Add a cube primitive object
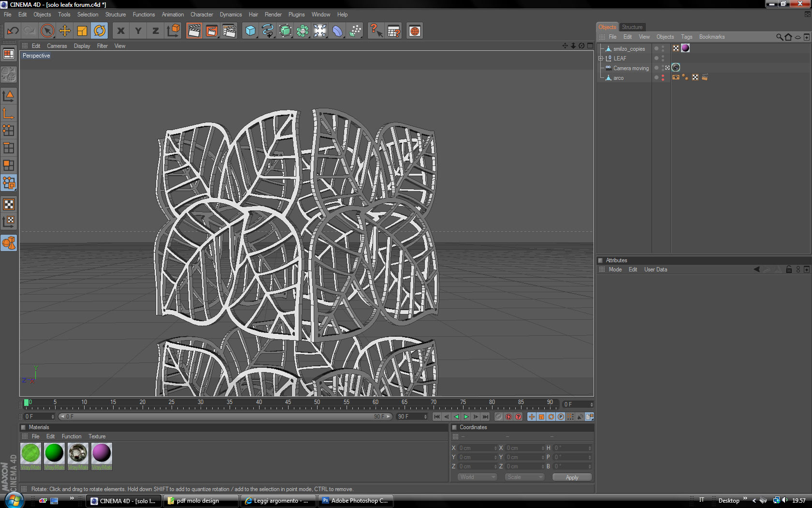812x508 pixels. click(250, 31)
